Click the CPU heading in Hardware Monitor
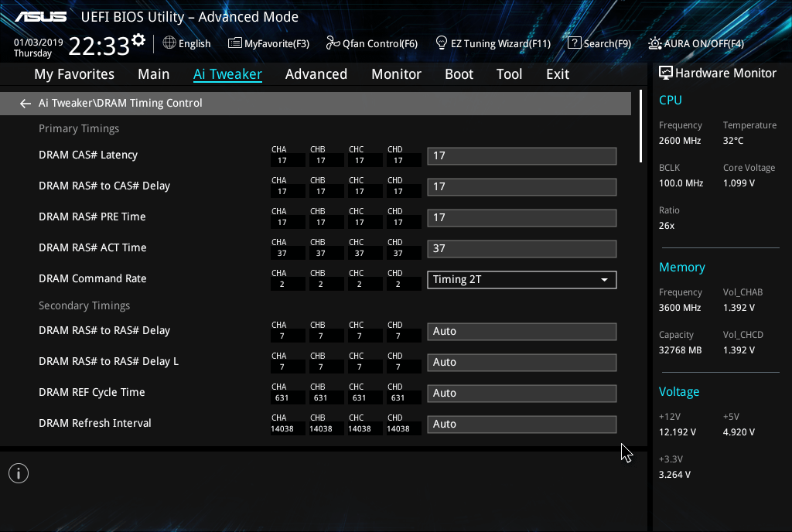Viewport: 792px width, 532px height. coord(671,100)
